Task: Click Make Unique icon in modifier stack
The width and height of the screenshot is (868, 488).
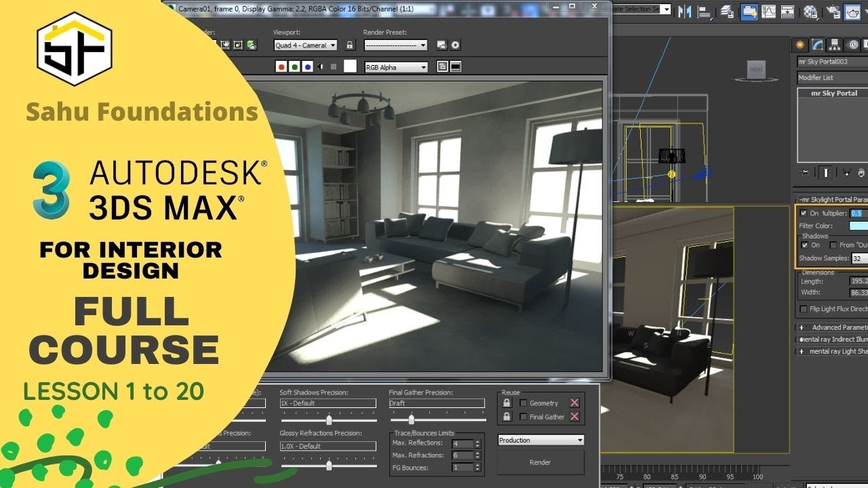Action: (x=846, y=173)
